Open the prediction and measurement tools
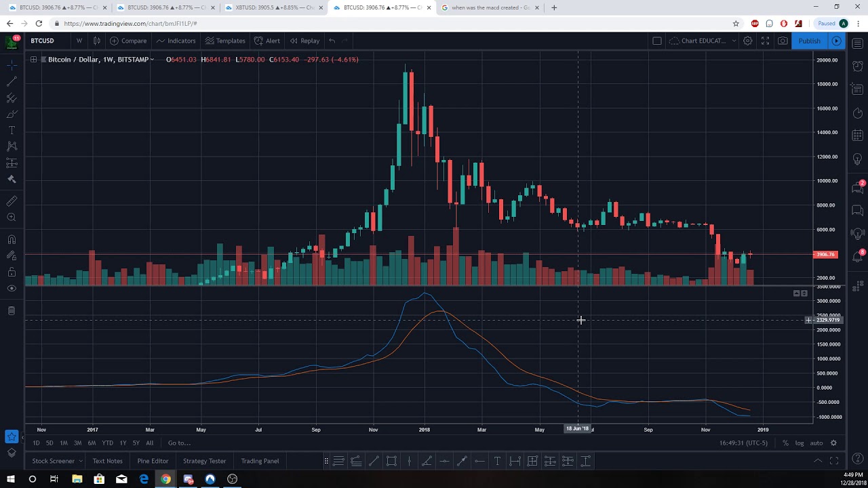The height and width of the screenshot is (488, 868). [12, 163]
